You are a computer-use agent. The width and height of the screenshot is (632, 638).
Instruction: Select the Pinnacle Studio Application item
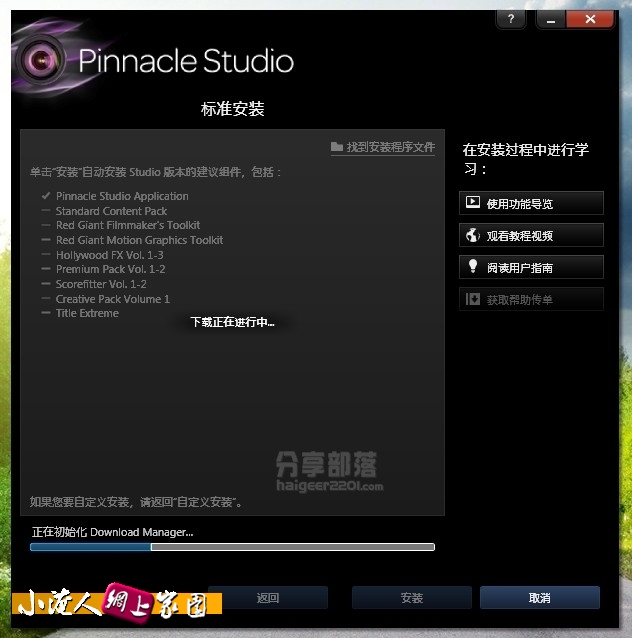click(x=122, y=196)
